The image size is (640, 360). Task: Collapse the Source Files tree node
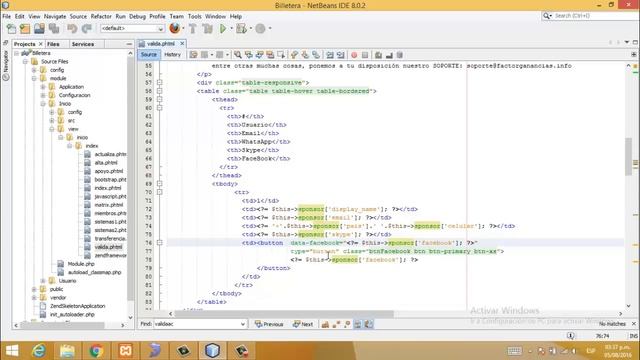[x=25, y=62]
